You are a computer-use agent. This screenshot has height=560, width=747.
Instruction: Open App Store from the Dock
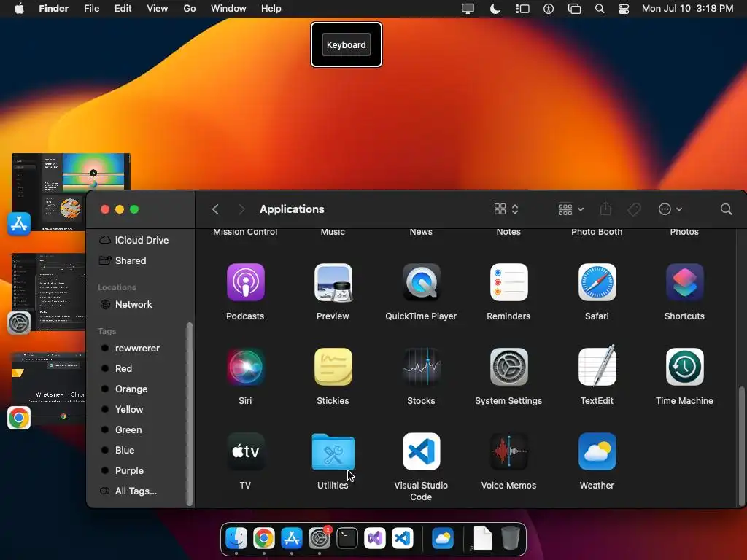[x=292, y=539]
